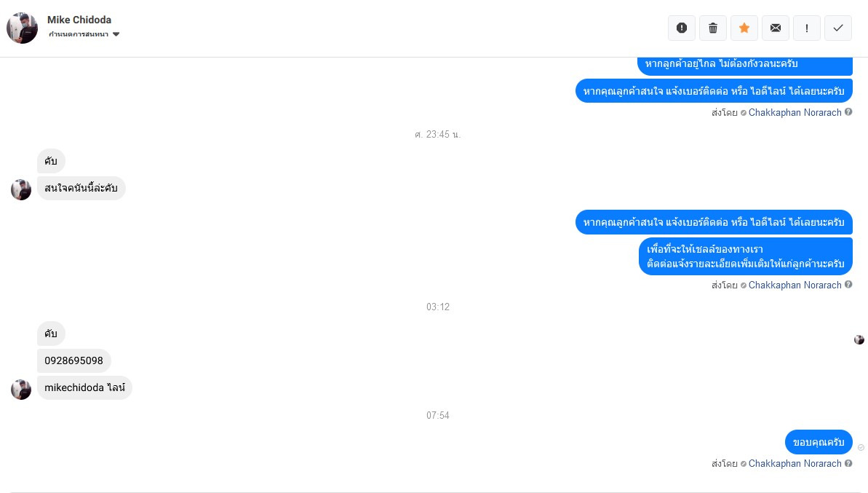Toggle the orange star follow-up marker
The width and height of the screenshot is (868, 493).
744,28
